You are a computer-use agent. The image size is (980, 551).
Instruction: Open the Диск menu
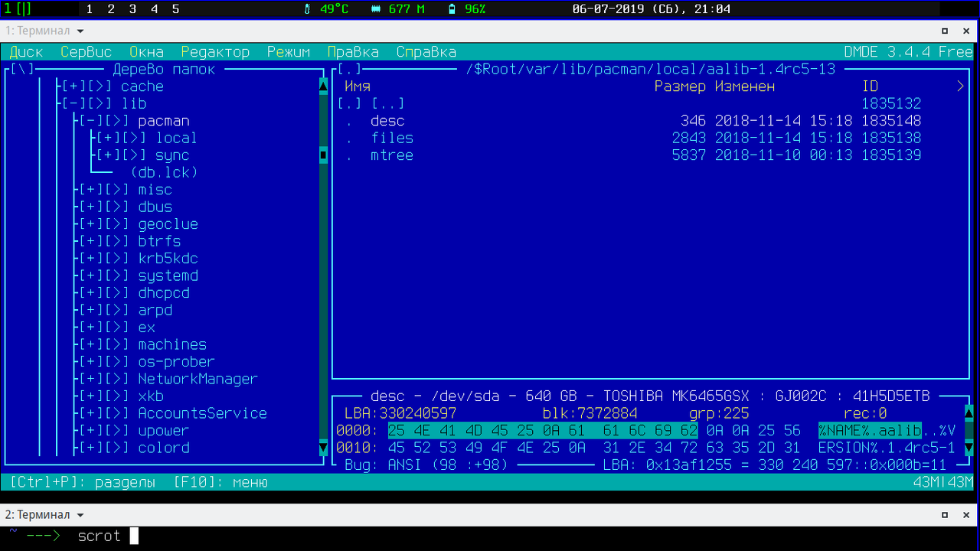pos(26,52)
